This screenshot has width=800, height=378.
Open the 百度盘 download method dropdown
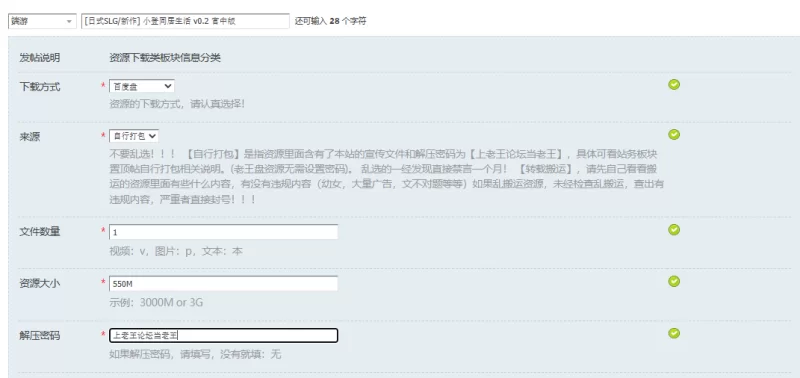click(x=142, y=86)
